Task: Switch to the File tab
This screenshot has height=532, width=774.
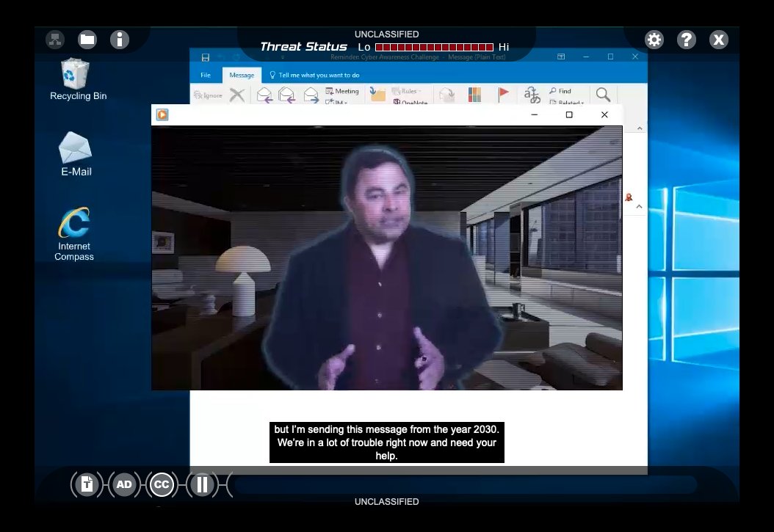Action: (x=205, y=75)
